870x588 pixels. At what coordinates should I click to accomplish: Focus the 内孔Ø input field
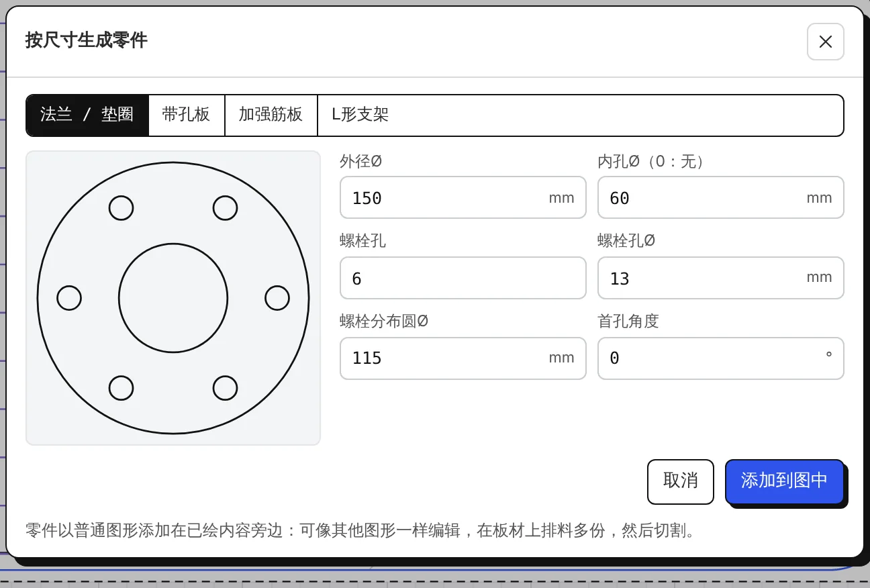[720, 197]
